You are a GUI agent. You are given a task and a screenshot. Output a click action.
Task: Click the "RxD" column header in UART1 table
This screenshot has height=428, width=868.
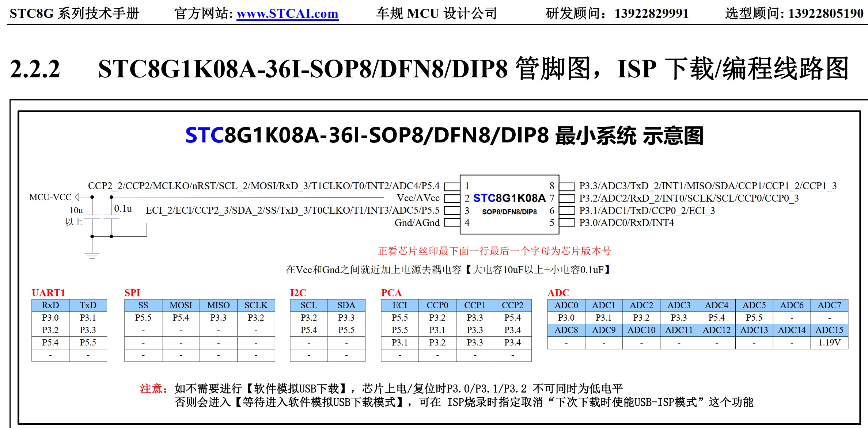coord(50,305)
